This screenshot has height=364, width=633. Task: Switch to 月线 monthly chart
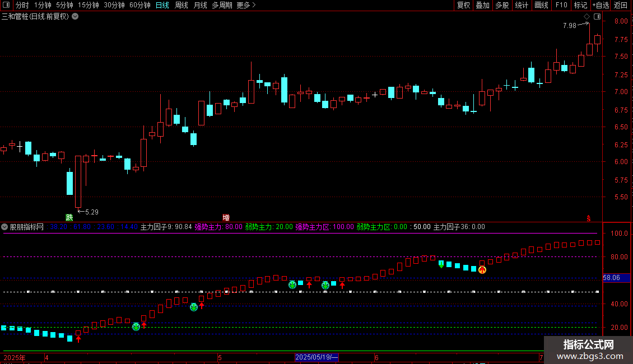201,5
